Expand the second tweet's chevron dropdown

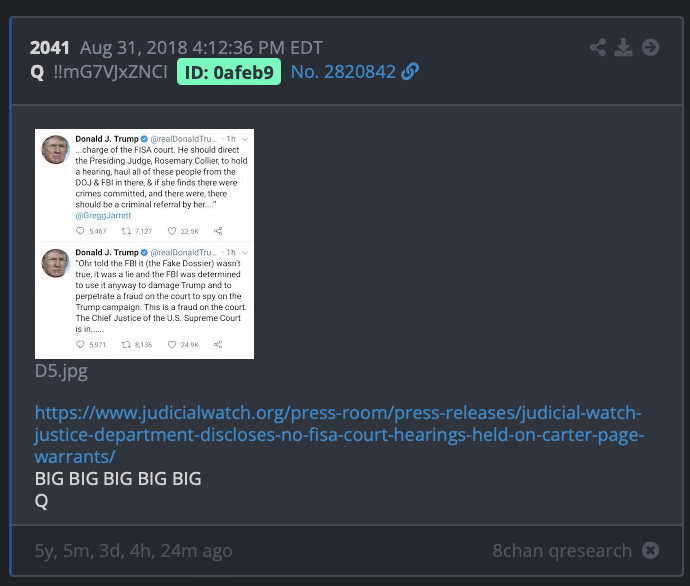click(245, 253)
